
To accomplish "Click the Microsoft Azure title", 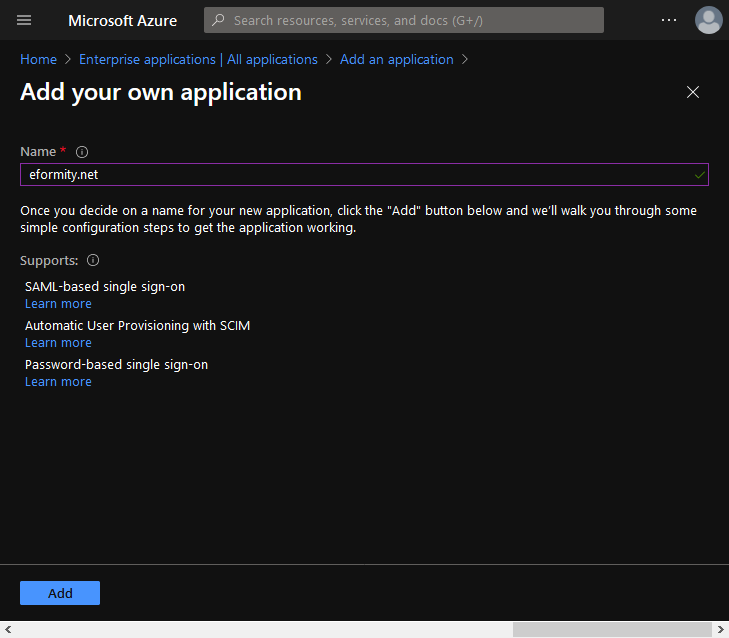I will click(x=122, y=20).
